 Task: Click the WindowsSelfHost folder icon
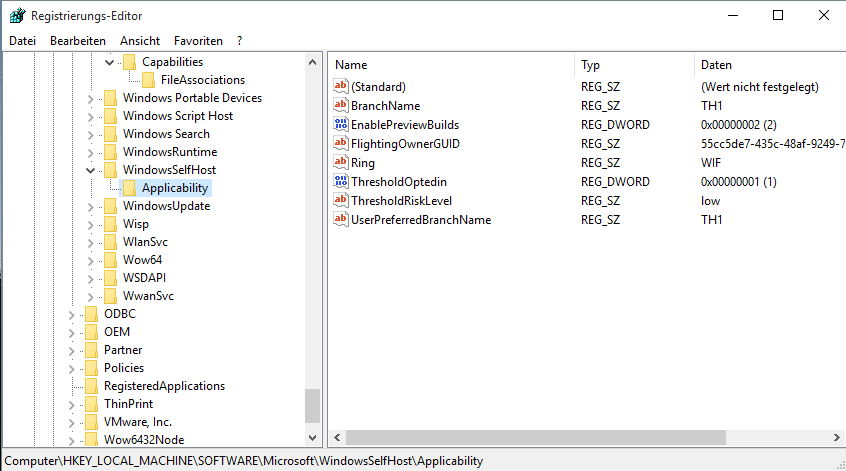click(111, 170)
